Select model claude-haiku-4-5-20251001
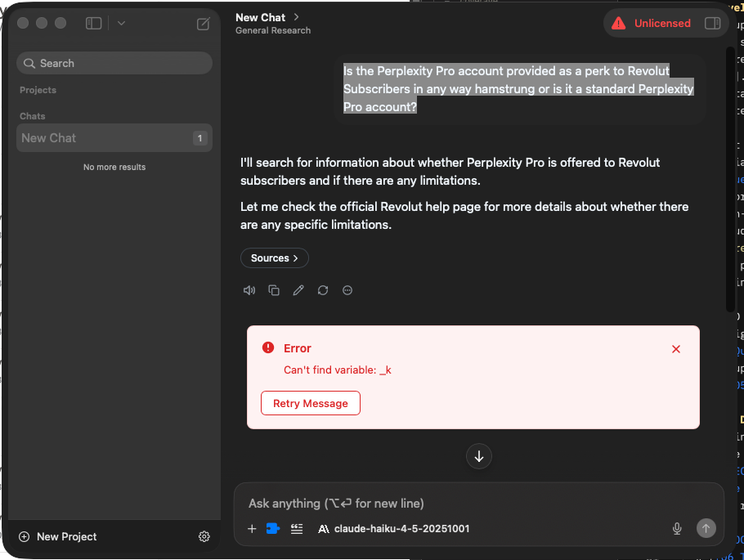744x560 pixels. point(394,529)
